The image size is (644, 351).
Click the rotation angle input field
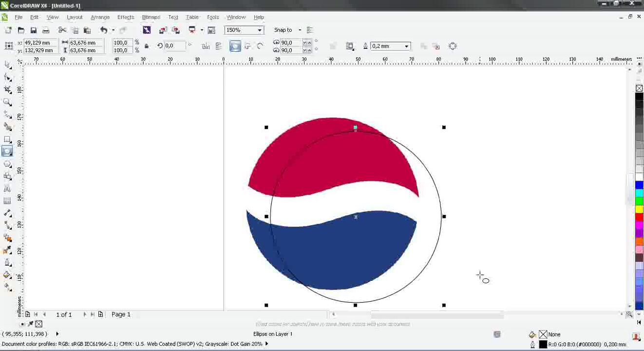(175, 46)
